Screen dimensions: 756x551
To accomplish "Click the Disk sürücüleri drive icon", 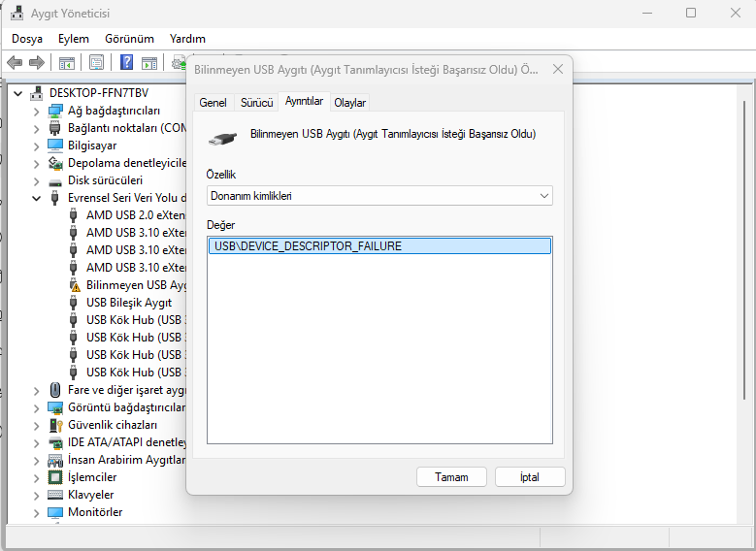I will (x=55, y=182).
